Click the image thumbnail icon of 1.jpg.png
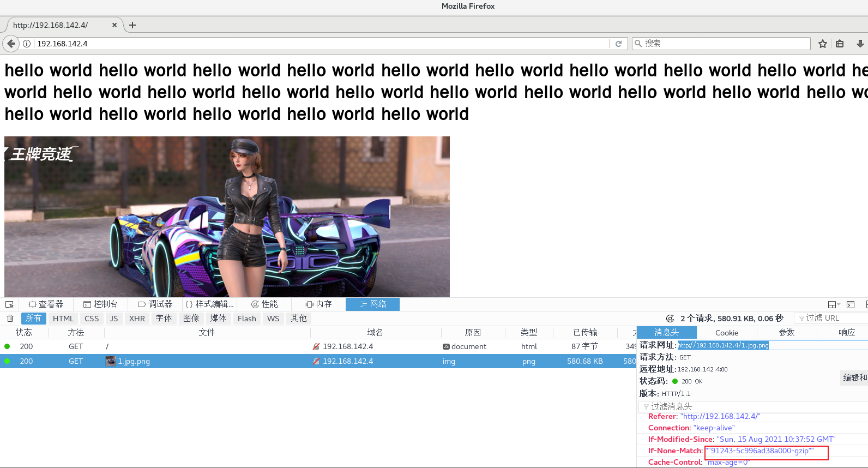The width and height of the screenshot is (868, 468). click(x=111, y=361)
